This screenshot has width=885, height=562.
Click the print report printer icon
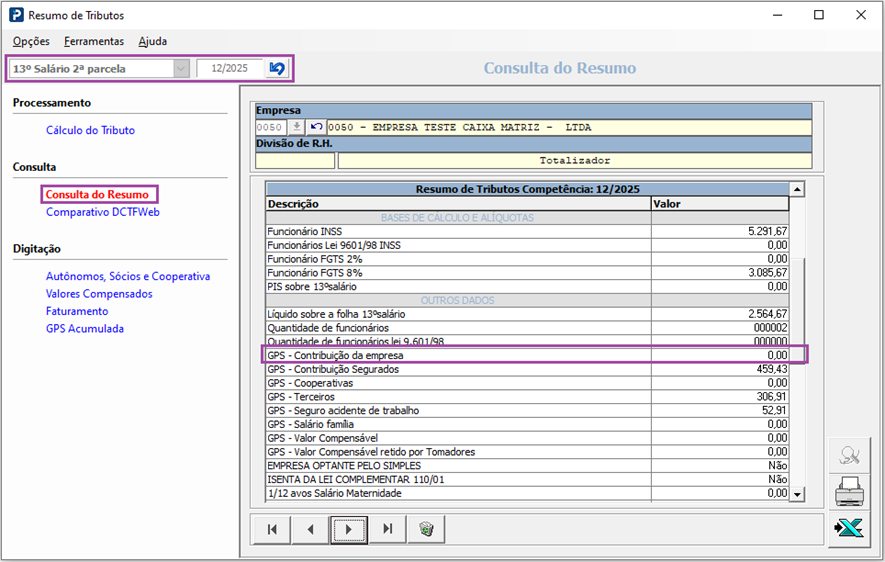(x=849, y=491)
